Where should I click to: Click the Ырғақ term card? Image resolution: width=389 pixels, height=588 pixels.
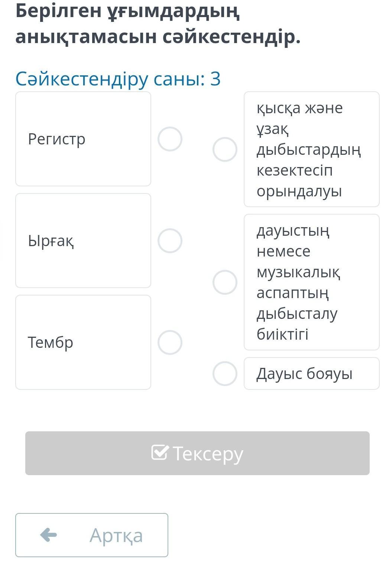[x=83, y=241]
